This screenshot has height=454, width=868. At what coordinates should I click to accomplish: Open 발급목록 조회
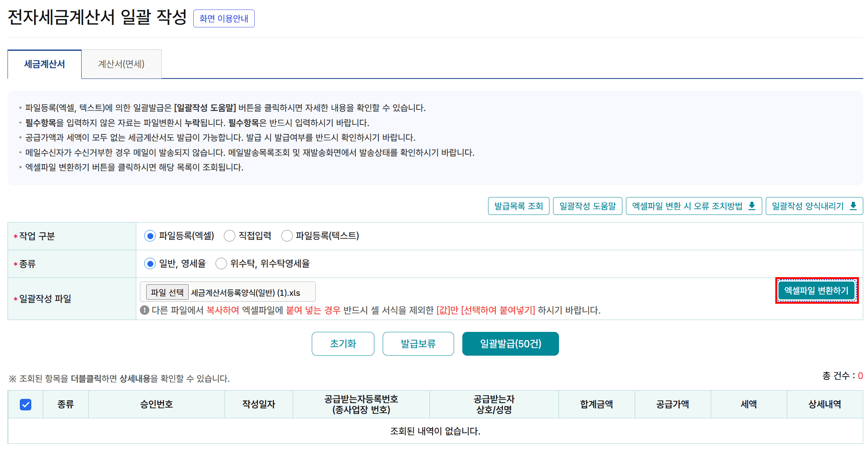pyautogui.click(x=518, y=206)
